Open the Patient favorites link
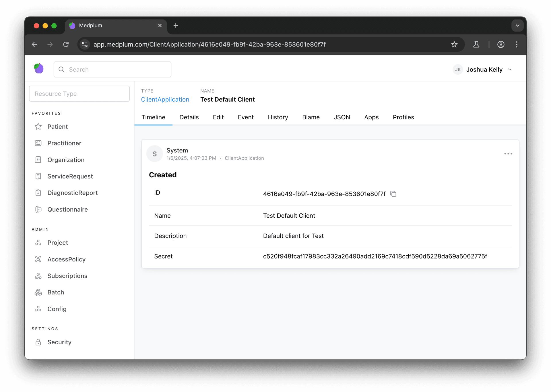 click(57, 127)
